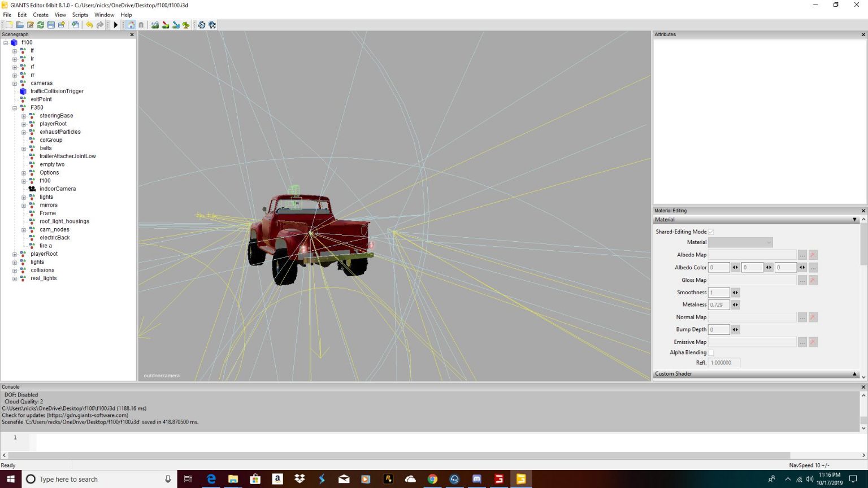Open a scene using the Open toolbar icon
Viewport: 868px width, 488px height.
20,25
